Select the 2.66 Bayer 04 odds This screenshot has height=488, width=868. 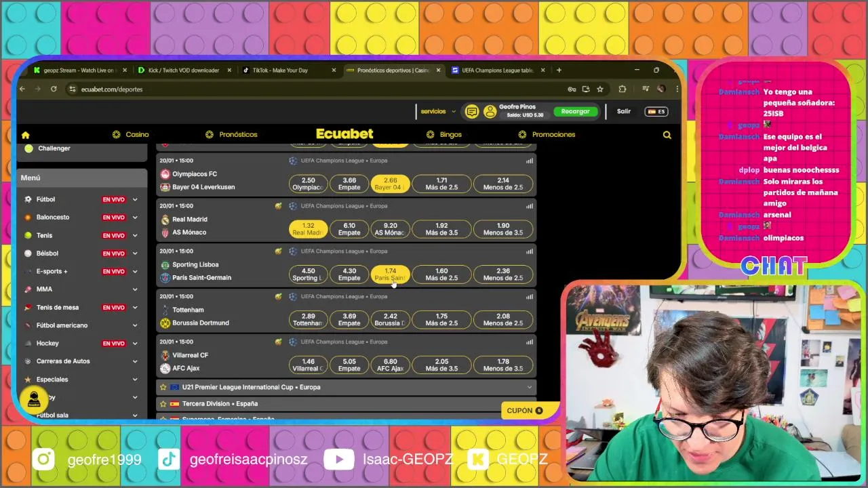point(391,184)
